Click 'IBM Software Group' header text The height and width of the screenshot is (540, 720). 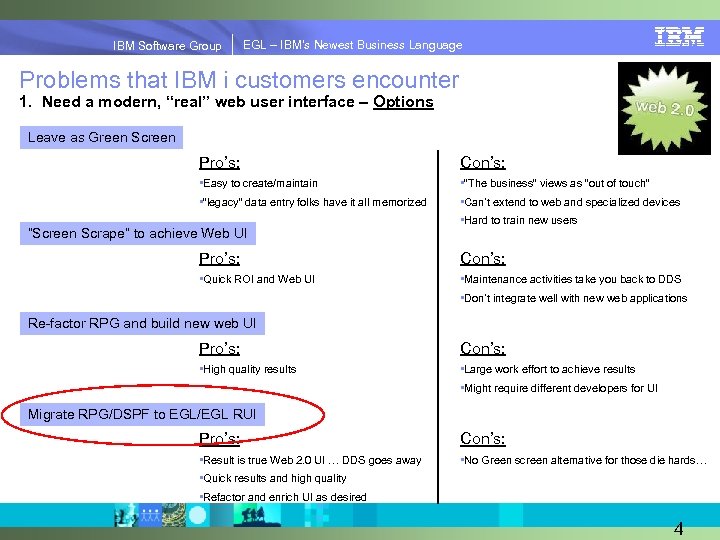click(167, 45)
